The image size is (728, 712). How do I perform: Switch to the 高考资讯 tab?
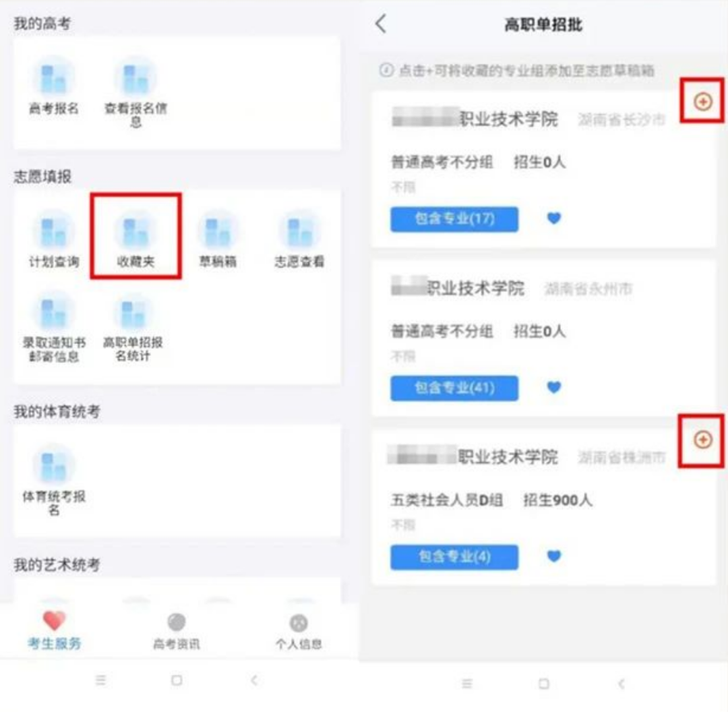177,630
